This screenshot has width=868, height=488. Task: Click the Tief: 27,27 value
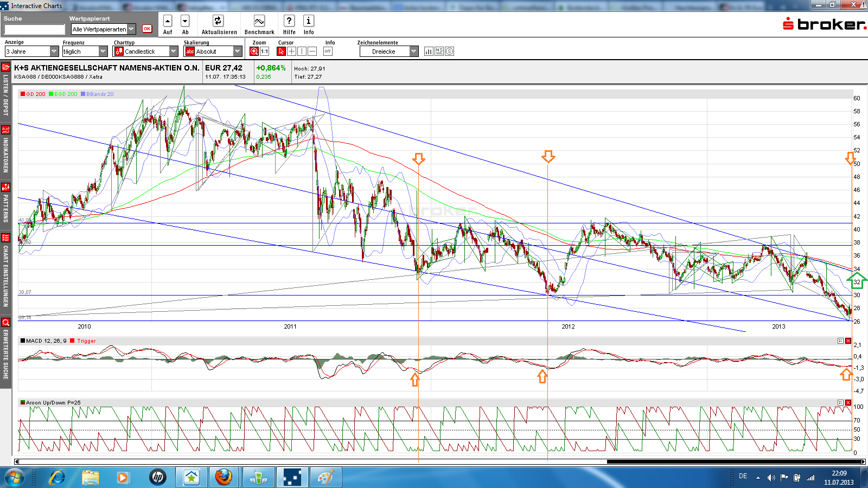pos(308,77)
